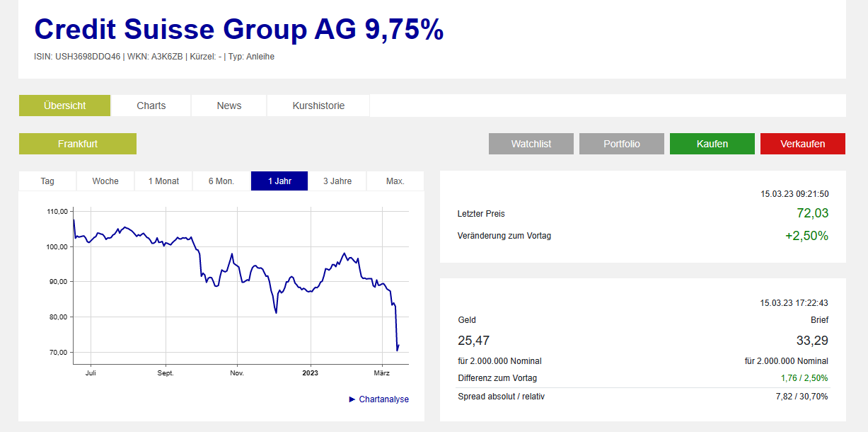Screen dimensions: 868x432
Task: Choose the Frankfurt exchange button
Action: [78, 144]
